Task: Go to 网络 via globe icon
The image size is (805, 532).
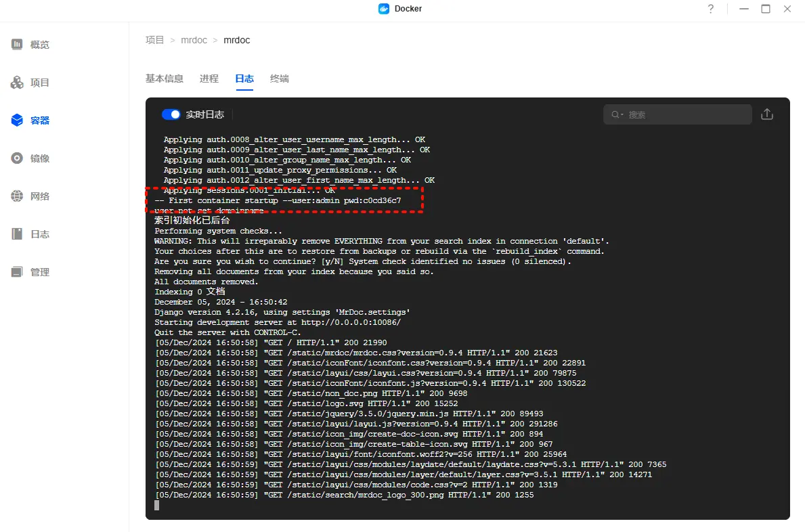Action: coord(18,196)
